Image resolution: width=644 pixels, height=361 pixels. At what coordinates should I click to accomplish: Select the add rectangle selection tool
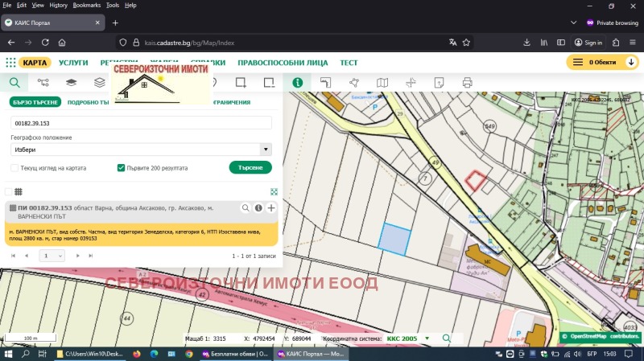point(241,83)
